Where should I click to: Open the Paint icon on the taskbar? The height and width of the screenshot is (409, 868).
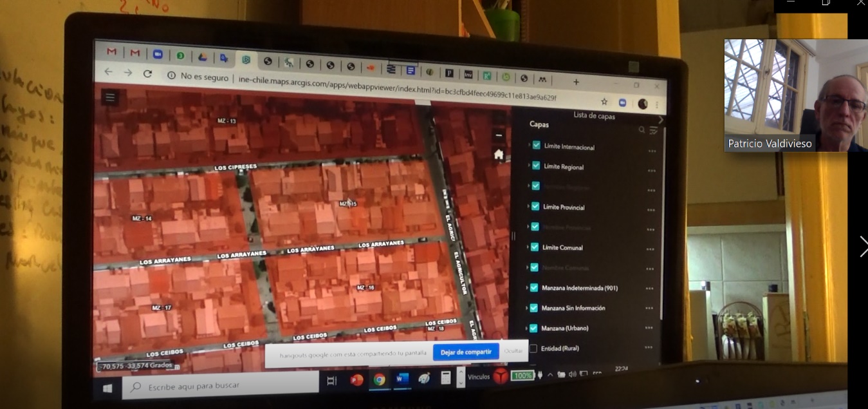[424, 379]
